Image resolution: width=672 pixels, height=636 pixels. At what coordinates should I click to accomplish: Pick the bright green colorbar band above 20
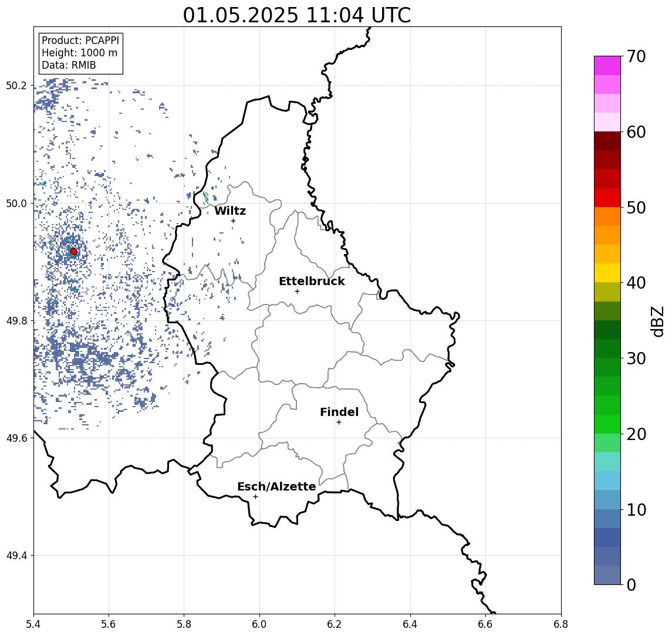pos(607,424)
